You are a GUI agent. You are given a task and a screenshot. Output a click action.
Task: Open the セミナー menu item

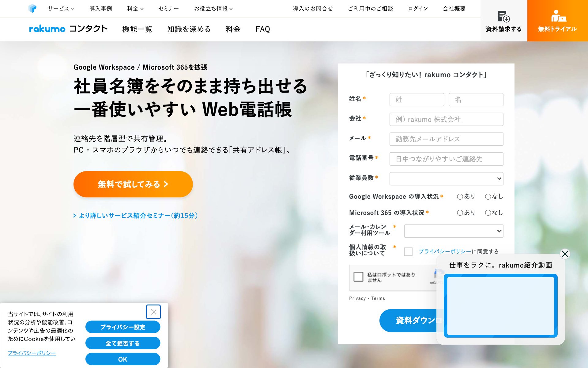pos(168,9)
